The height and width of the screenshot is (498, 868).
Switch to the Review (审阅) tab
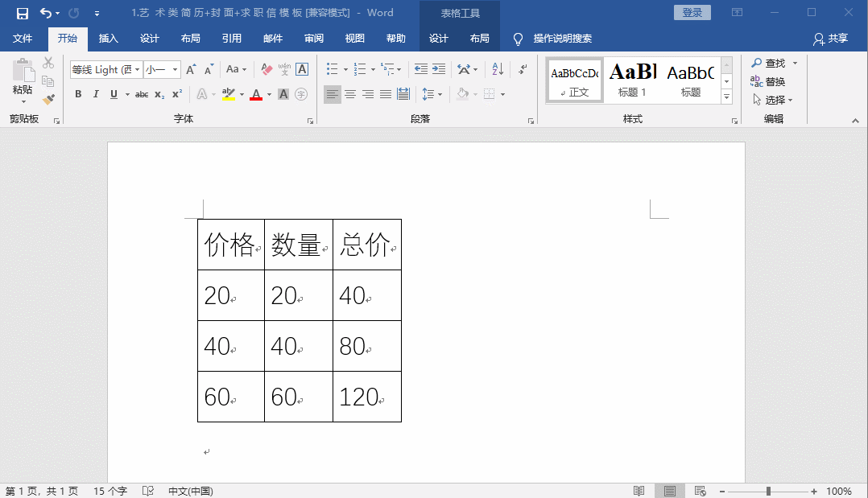314,38
